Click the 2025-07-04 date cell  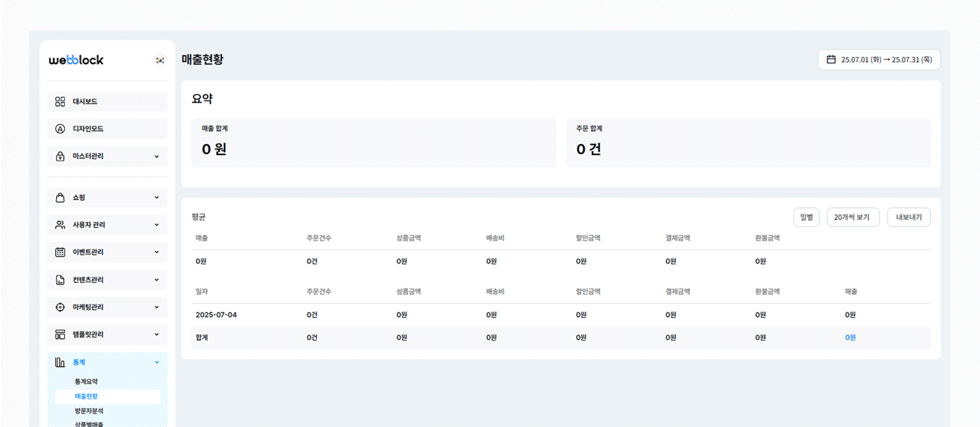coord(216,315)
